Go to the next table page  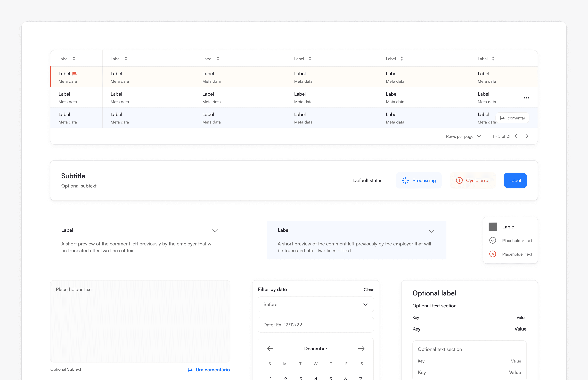point(527,136)
